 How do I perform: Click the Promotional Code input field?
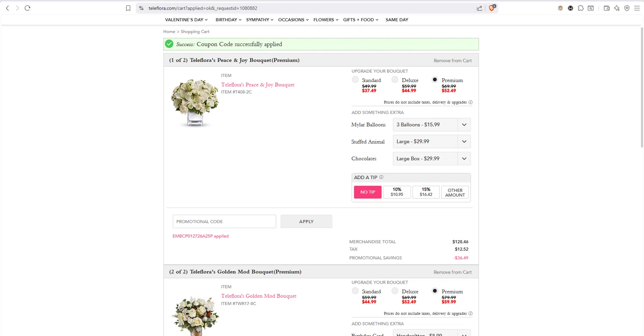coord(224,221)
